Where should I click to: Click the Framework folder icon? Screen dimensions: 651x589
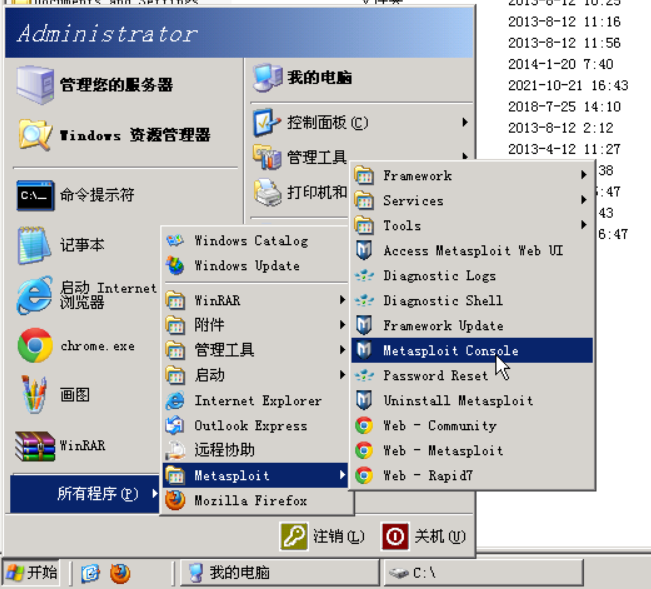click(364, 175)
